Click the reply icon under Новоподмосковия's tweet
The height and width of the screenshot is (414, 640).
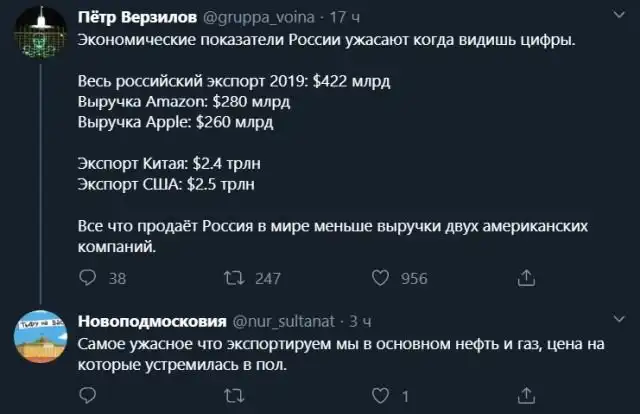pos(86,395)
